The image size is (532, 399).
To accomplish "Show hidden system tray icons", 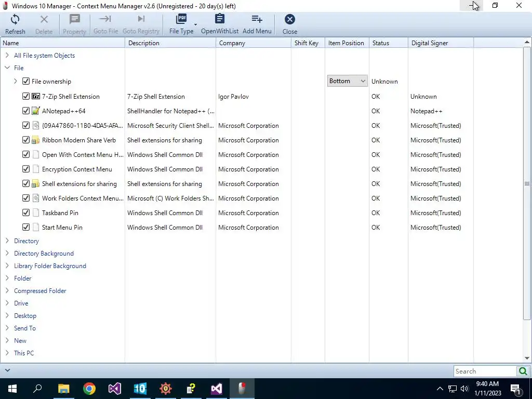I will [440, 389].
